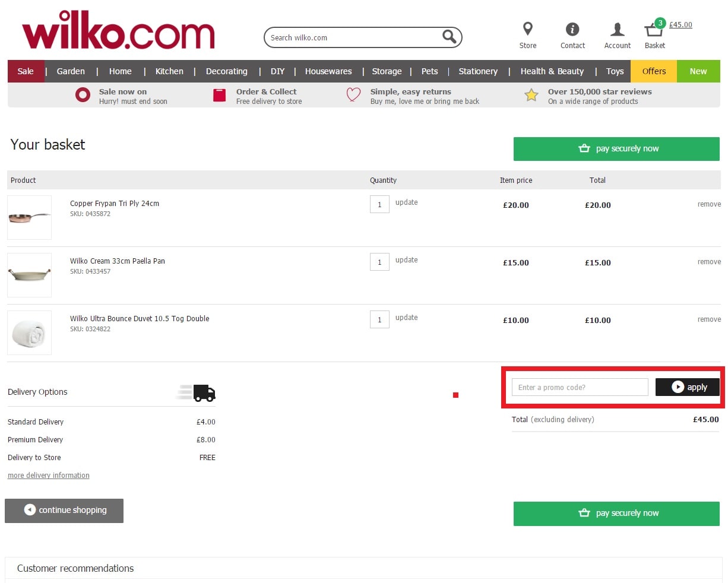Open the Ultra Bounce Duvet thumbnail
728x583 pixels.
click(x=29, y=332)
